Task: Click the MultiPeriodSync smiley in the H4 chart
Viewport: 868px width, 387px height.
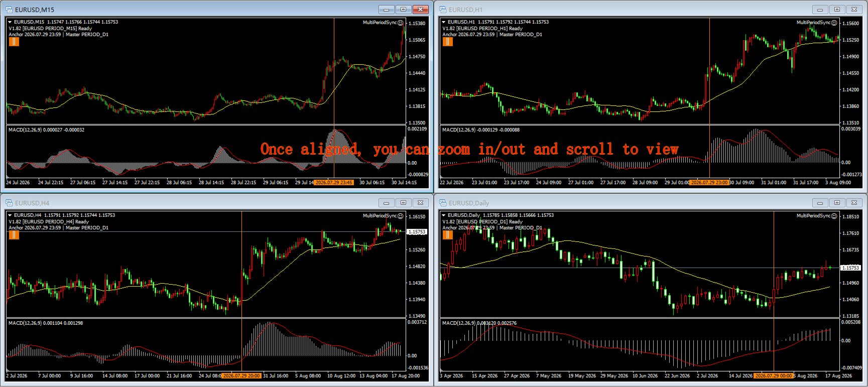Action: pos(401,216)
